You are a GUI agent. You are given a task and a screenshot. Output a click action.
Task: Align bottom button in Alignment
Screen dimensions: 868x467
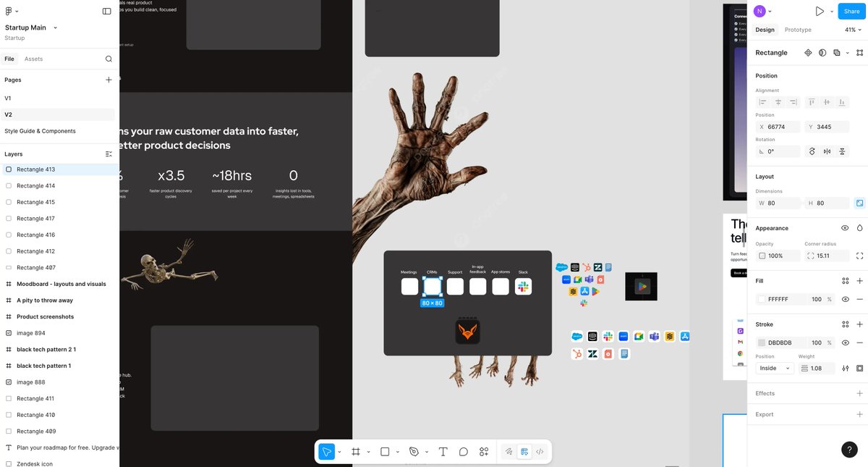click(x=843, y=103)
